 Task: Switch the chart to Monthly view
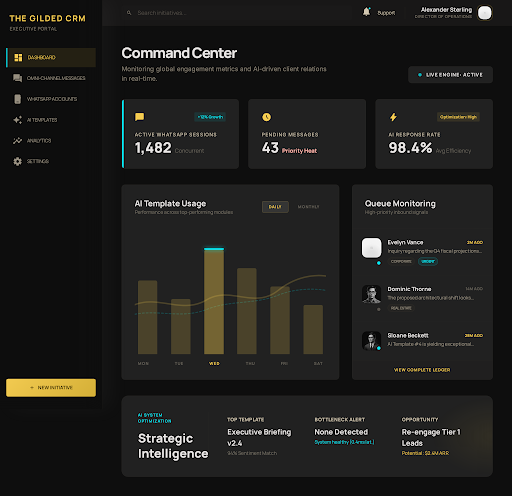click(x=308, y=207)
